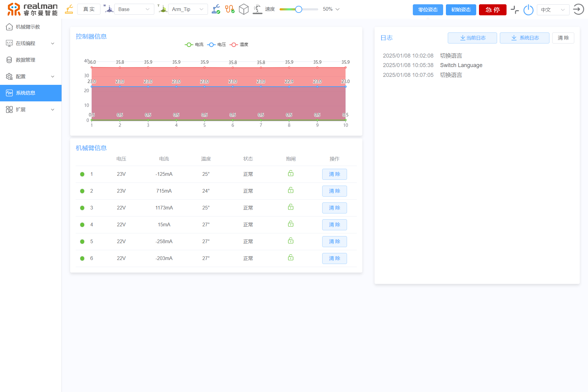Toggle the 电流 legend series in chart
The image size is (588, 392).
(x=194, y=45)
